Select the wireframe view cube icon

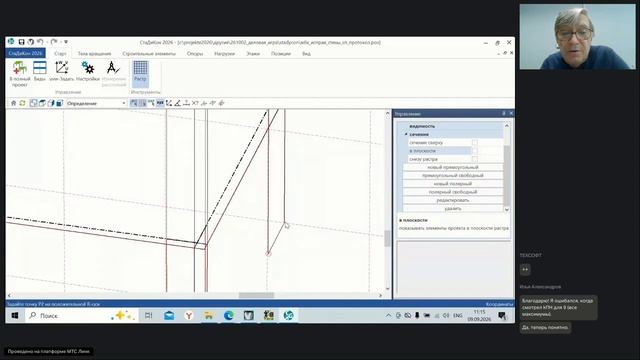(x=33, y=103)
